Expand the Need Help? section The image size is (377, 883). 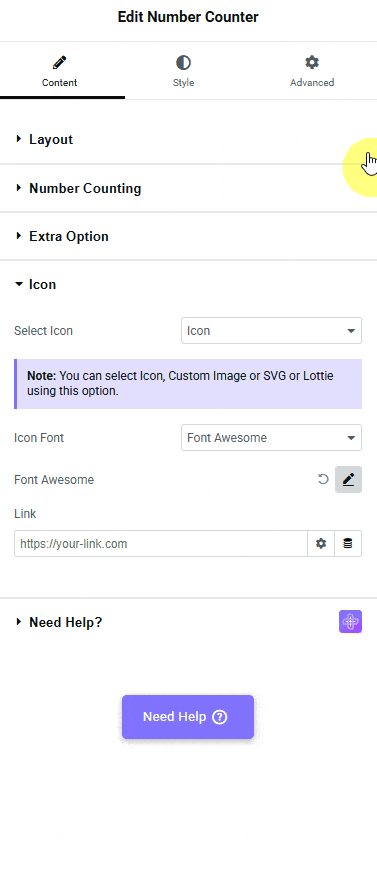pos(188,622)
